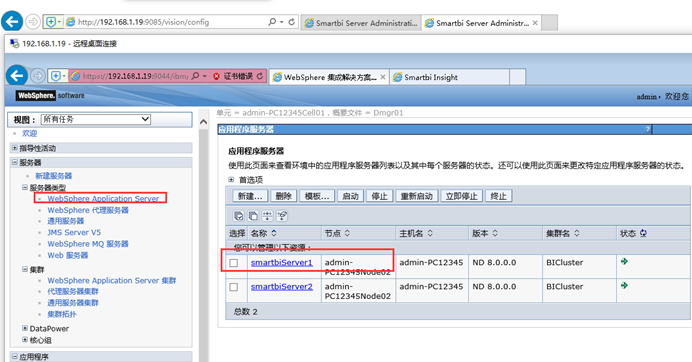Switch to first Smartbi Server Administration tab
Image resolution: width=692 pixels, height=362 pixels.
point(361,23)
